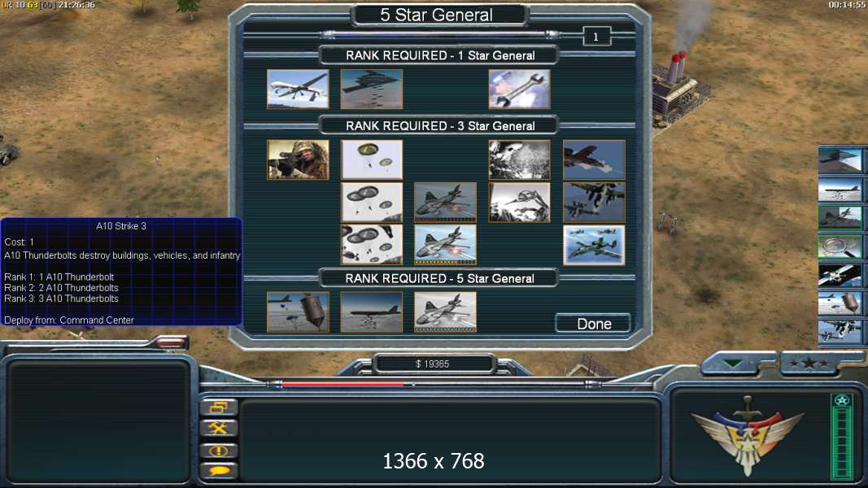Click the $ 19365 cash display
868x488 pixels.
(433, 364)
